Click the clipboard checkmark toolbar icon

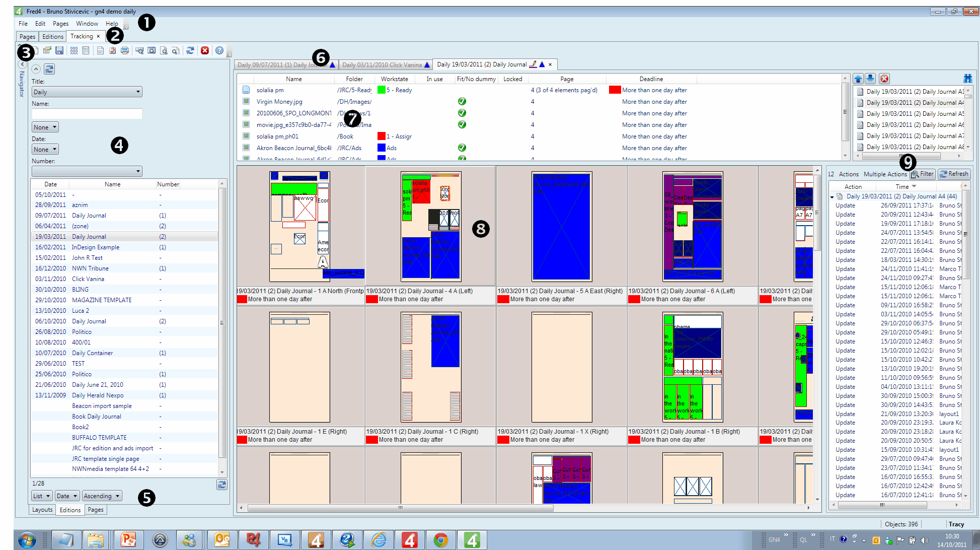[112, 50]
